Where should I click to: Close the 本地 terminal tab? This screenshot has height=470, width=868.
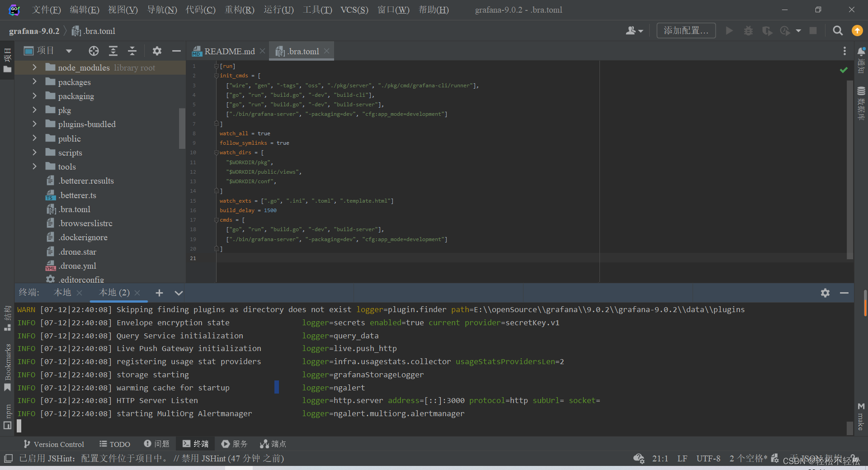coord(80,293)
